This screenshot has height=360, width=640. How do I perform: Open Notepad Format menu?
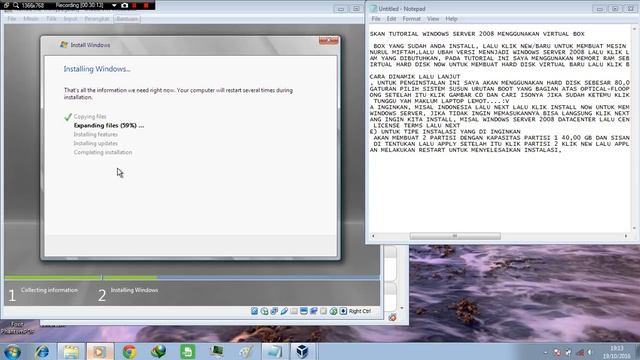pos(411,19)
